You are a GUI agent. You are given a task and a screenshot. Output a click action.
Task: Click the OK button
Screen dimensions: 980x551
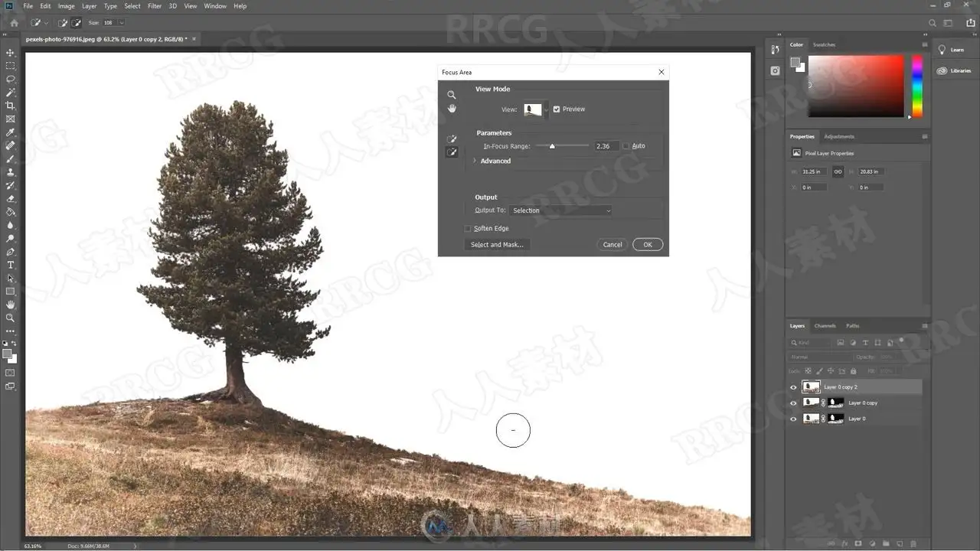tap(648, 245)
